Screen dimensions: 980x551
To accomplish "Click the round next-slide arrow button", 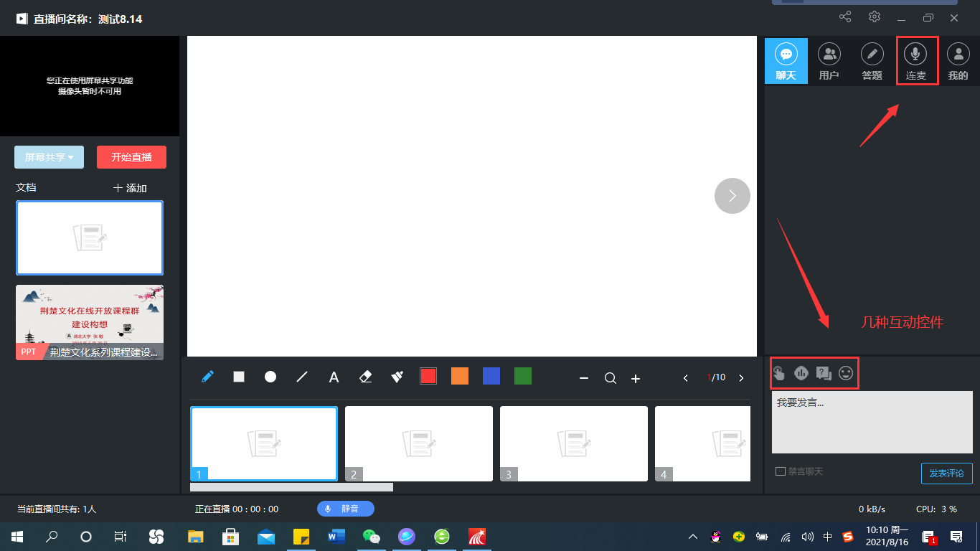I will 732,196.
